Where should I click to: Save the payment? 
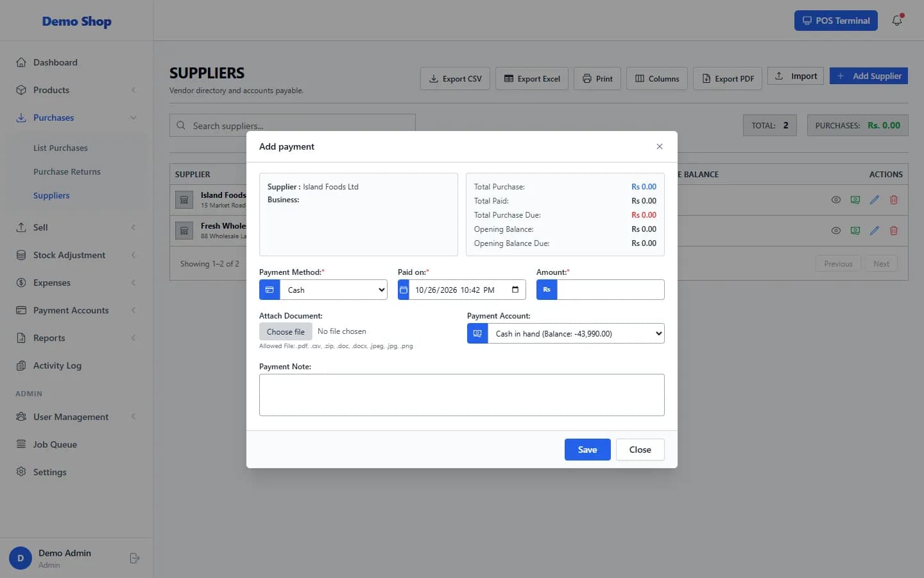[x=587, y=450]
